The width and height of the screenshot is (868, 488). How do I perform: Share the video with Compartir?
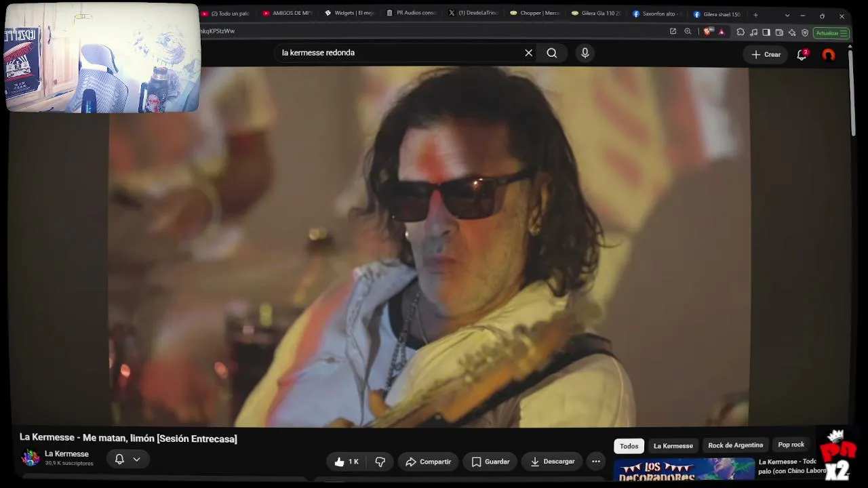[x=428, y=462]
